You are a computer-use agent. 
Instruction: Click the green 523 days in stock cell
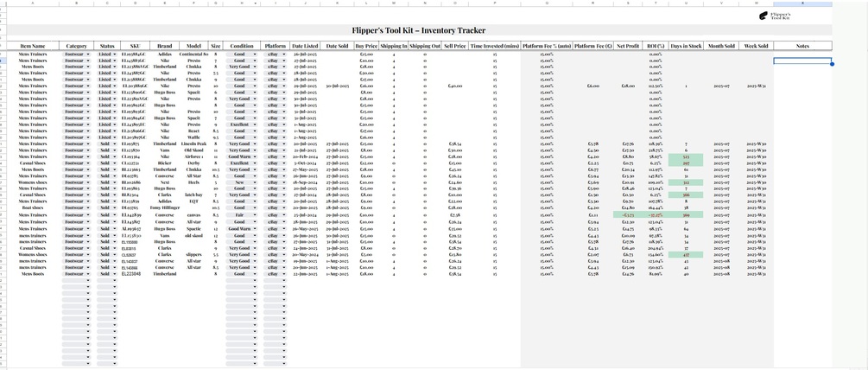point(686,156)
